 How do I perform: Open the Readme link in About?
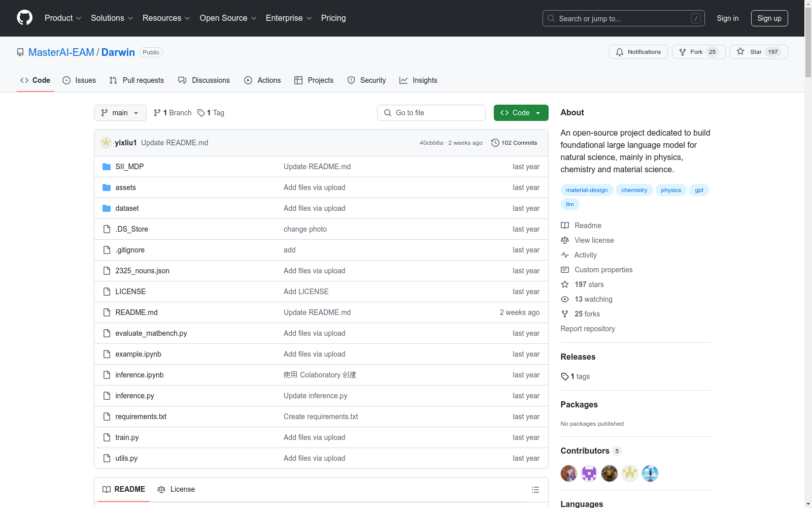[582, 226]
